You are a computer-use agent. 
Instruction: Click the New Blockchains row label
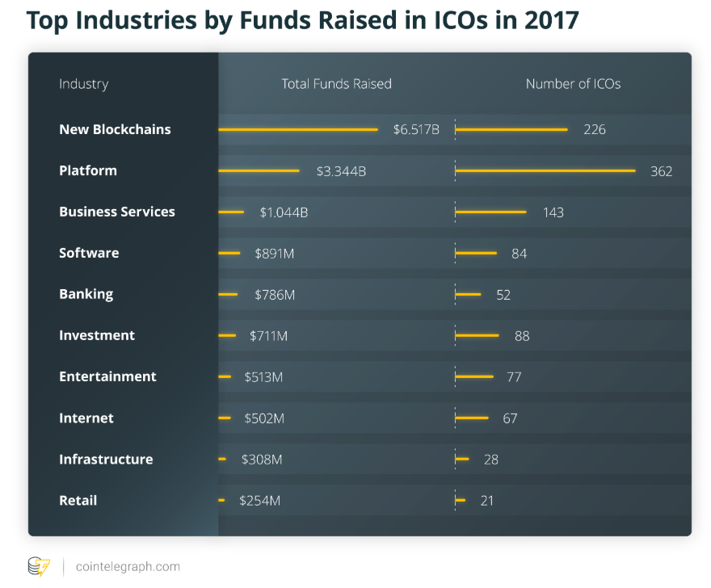pyautogui.click(x=115, y=129)
